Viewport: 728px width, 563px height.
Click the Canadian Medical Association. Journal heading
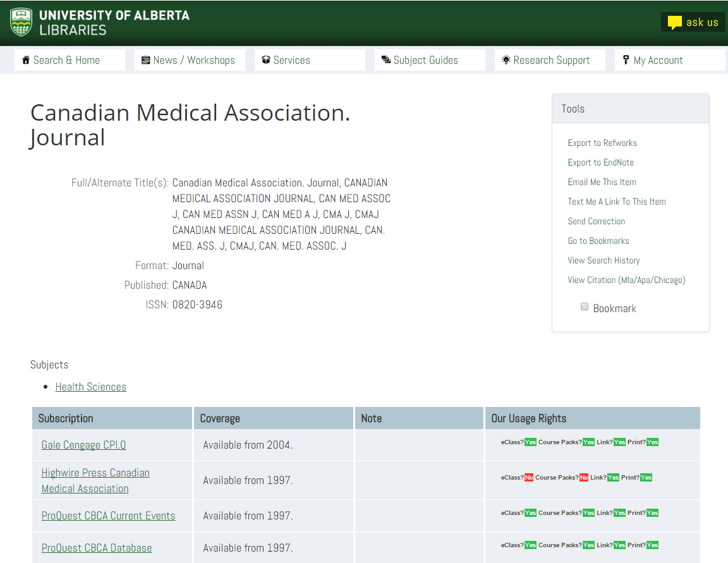click(190, 125)
